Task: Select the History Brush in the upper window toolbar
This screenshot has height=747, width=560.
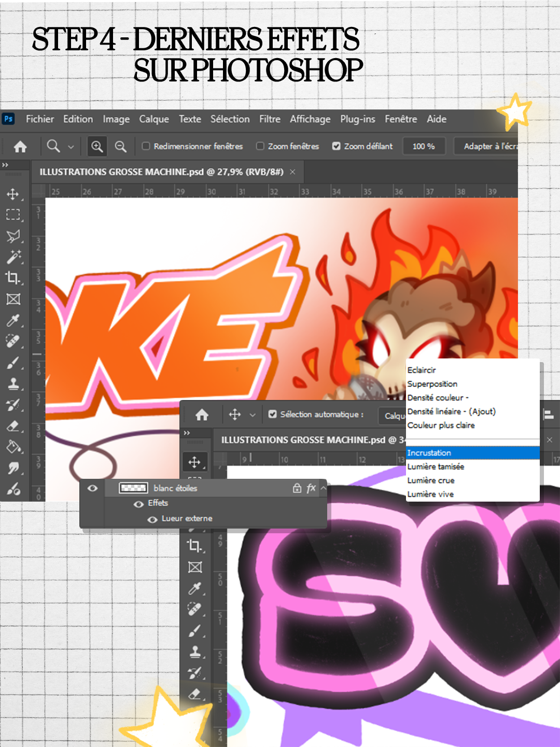Action: [13, 405]
